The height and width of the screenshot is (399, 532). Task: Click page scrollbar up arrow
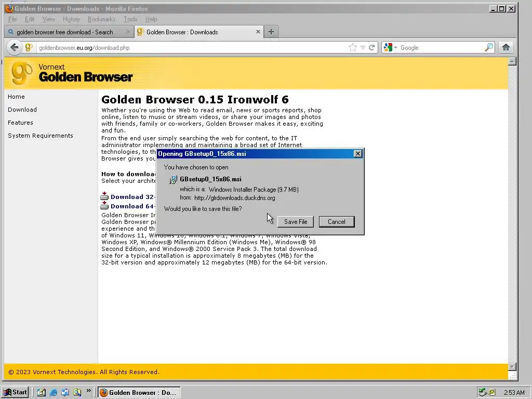coord(512,61)
